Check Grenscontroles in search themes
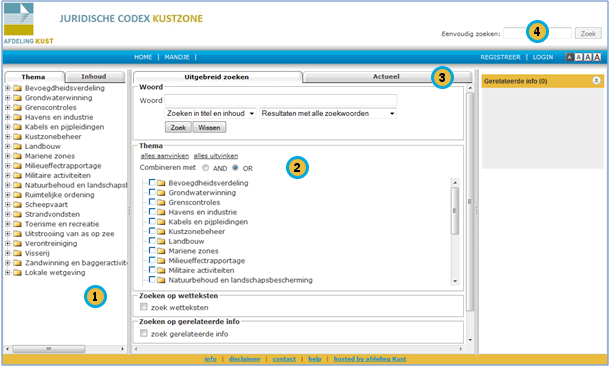The width and height of the screenshot is (609, 366). click(152, 202)
